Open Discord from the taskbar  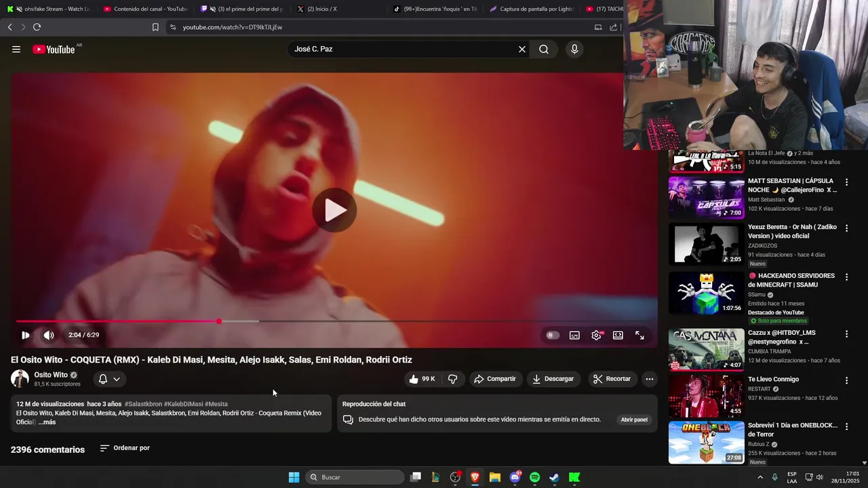515,477
